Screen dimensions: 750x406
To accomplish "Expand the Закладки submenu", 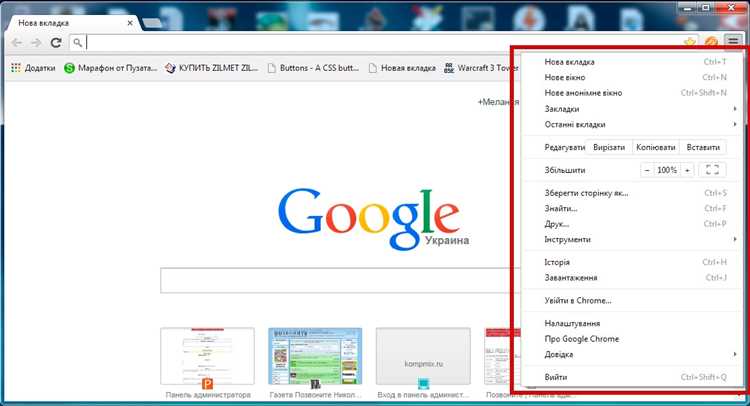I will [x=632, y=109].
